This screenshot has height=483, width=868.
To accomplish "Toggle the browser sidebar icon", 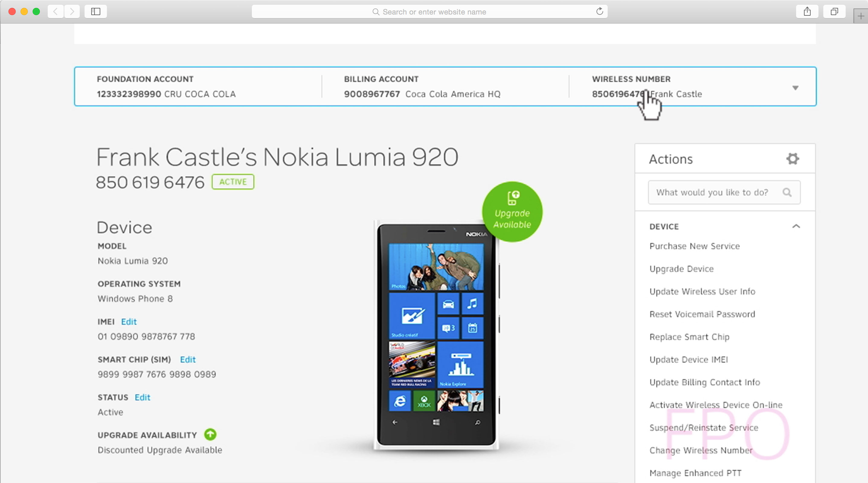I will (96, 11).
